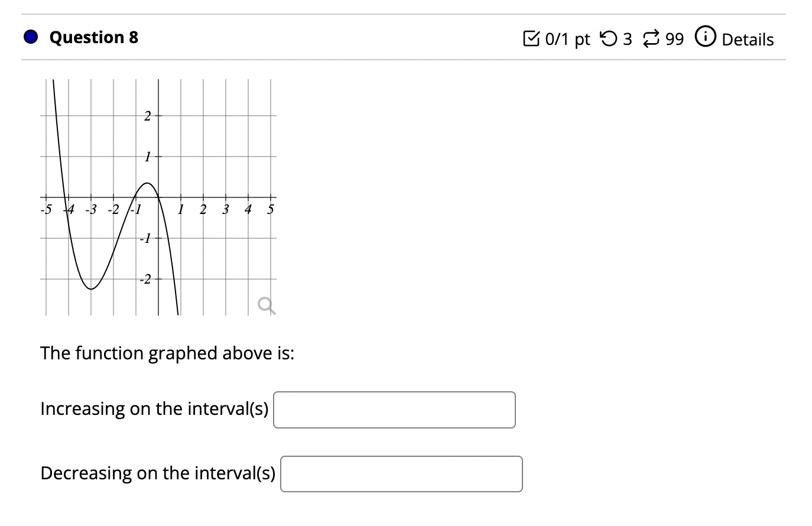The image size is (812, 526).
Task: Click the magnifier icon to enlarge the graph
Action: coord(267,306)
